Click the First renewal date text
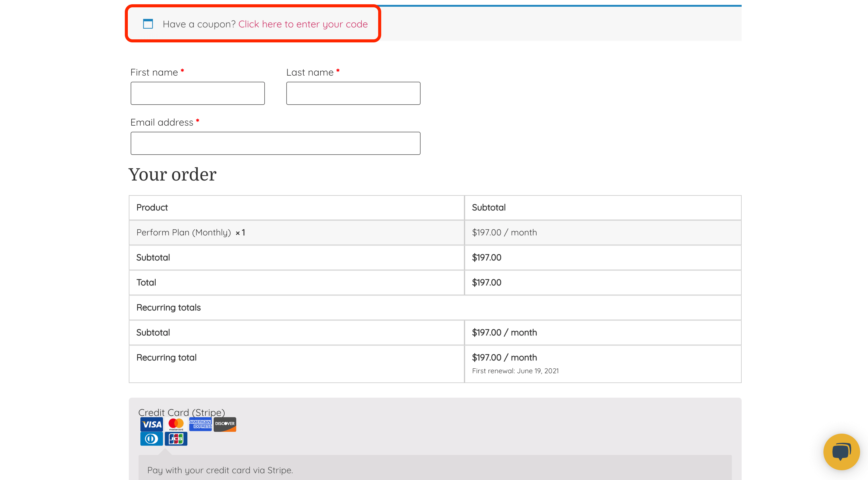868x480 pixels. coord(515,371)
